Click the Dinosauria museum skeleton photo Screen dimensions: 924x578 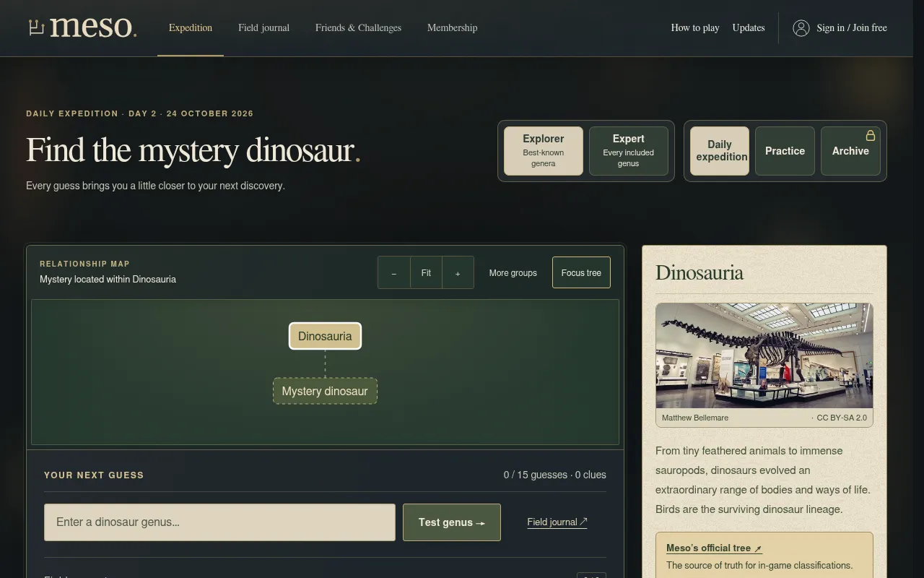[764, 355]
